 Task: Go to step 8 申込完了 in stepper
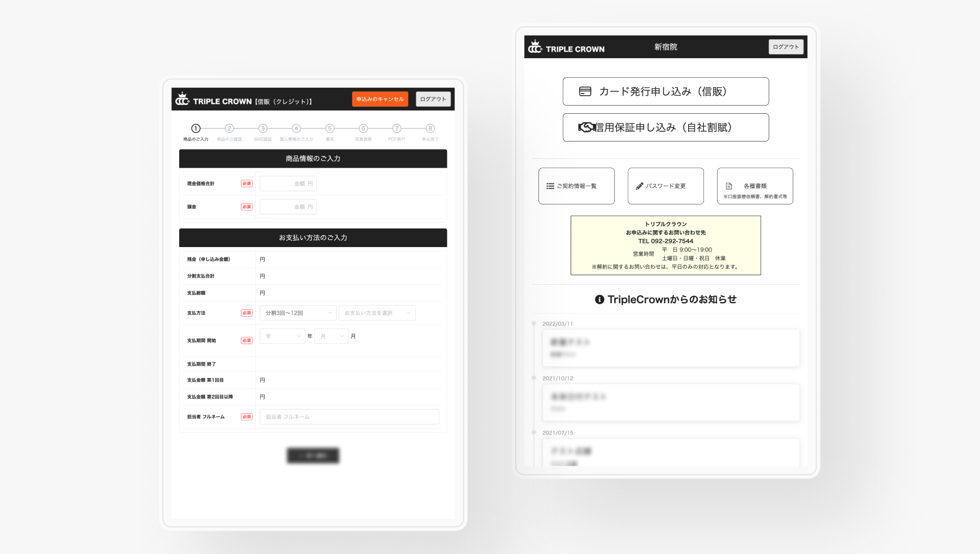430,128
